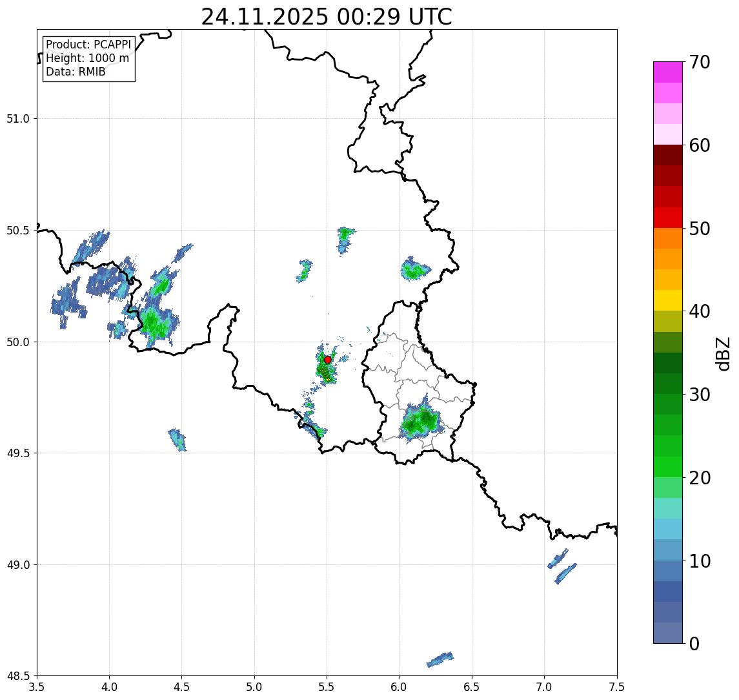Click the longitude axis label 5.5

point(327,687)
